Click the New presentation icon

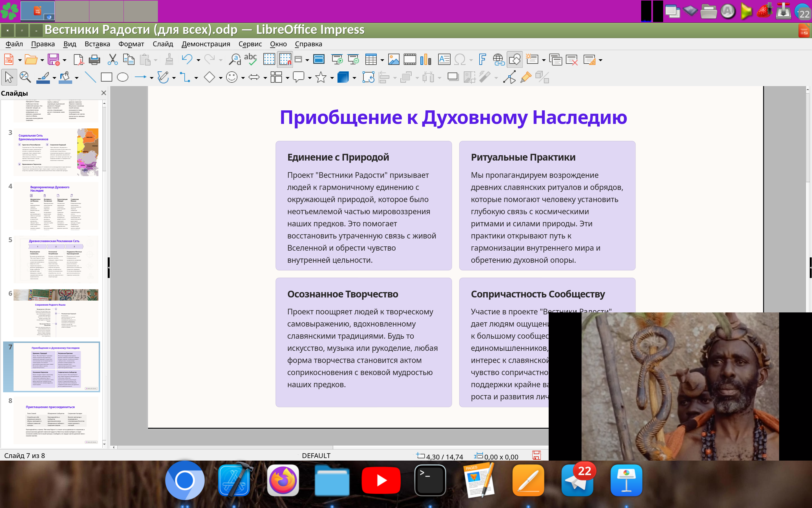(9, 60)
